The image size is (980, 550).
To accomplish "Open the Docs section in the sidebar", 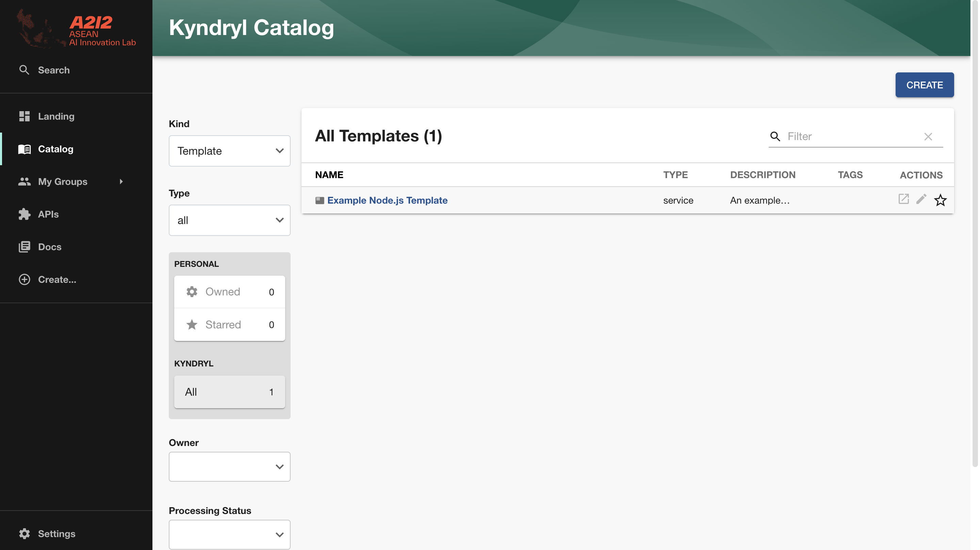I will click(49, 247).
